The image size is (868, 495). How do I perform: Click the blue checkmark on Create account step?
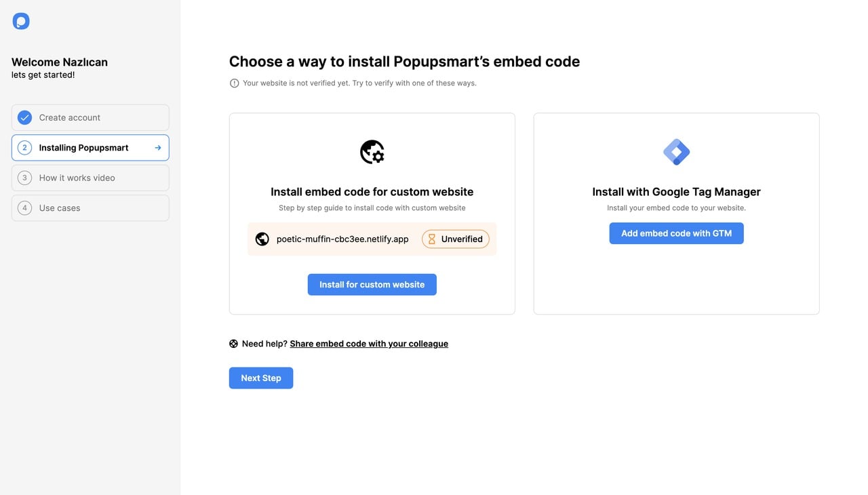point(24,117)
